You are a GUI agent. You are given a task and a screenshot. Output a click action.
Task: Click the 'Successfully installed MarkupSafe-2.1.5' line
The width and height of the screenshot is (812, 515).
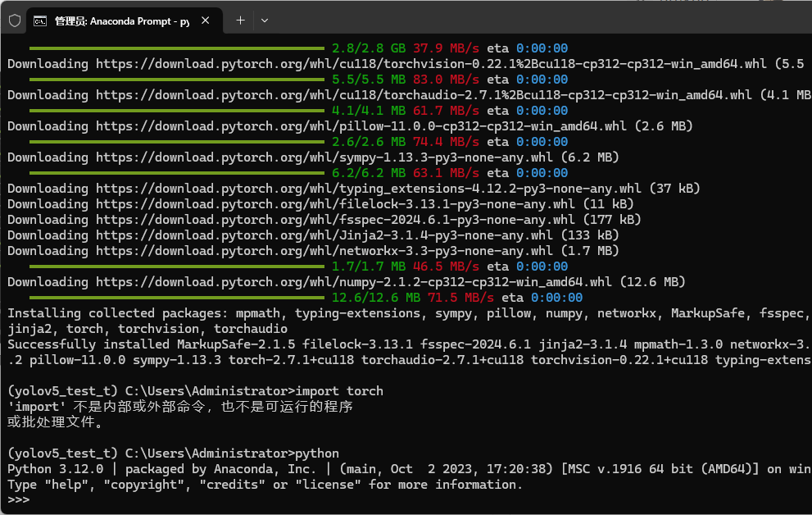409,344
